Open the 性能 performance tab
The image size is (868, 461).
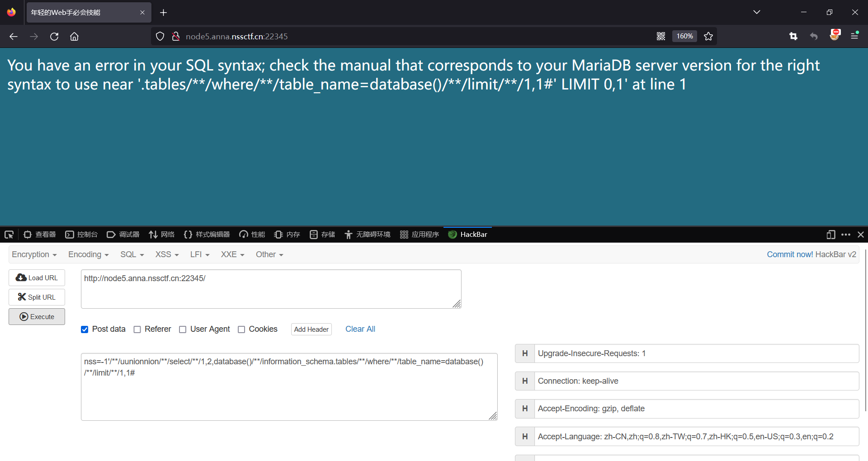pyautogui.click(x=252, y=235)
